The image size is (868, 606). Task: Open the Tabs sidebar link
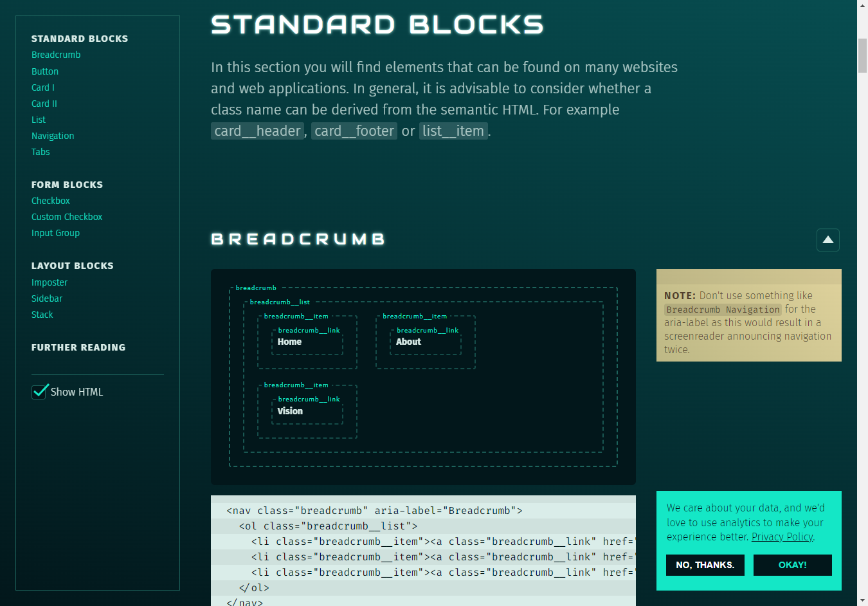pyautogui.click(x=41, y=152)
